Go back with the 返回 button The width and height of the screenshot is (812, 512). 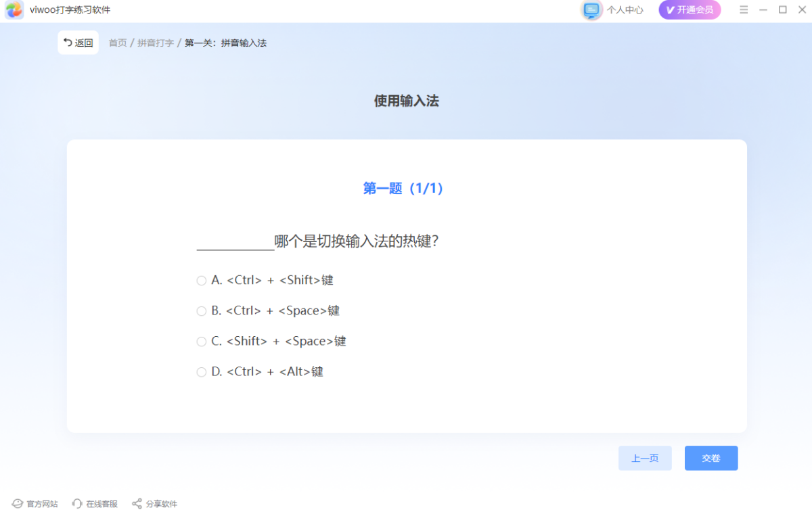tap(78, 43)
